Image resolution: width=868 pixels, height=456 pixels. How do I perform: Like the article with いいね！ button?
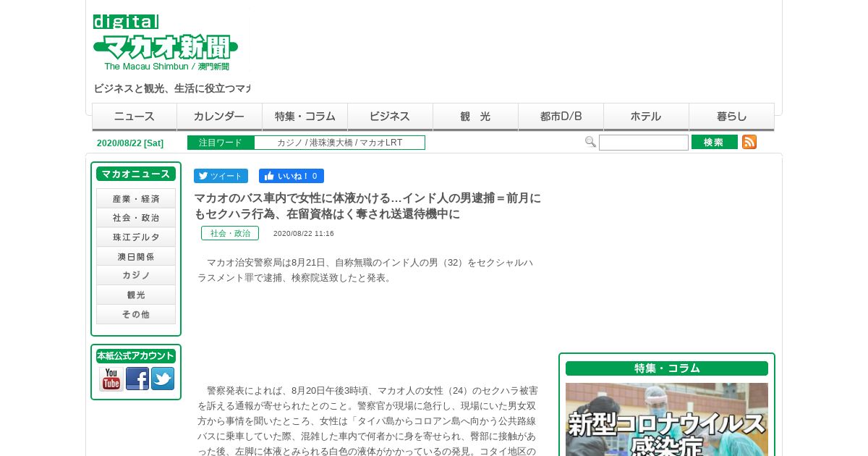(x=292, y=176)
